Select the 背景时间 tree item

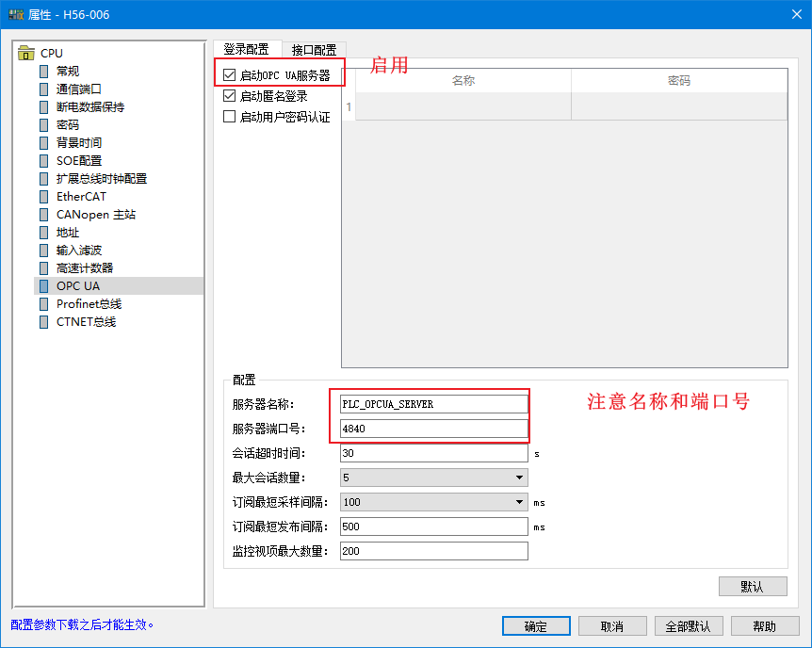tap(79, 142)
